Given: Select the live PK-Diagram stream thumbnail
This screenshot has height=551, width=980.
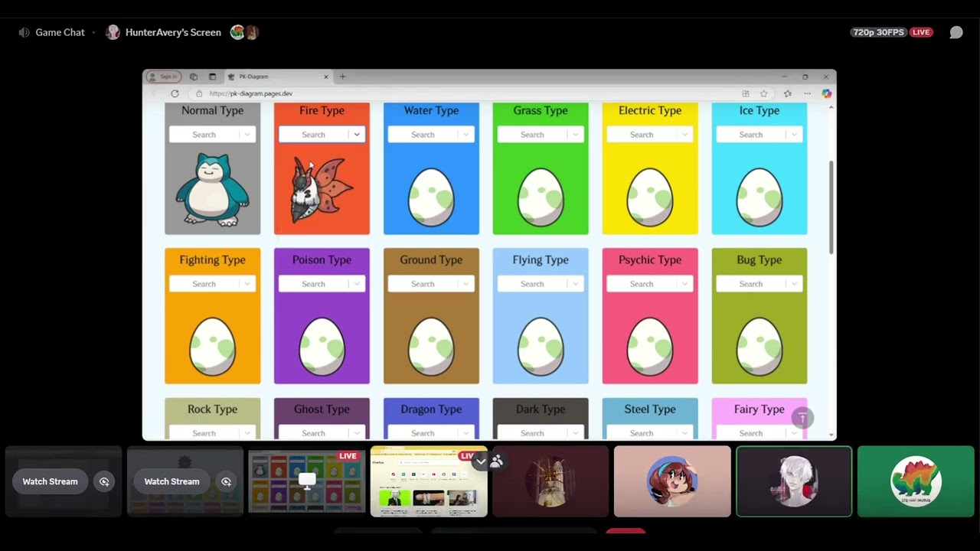Looking at the screenshot, I should (x=307, y=481).
